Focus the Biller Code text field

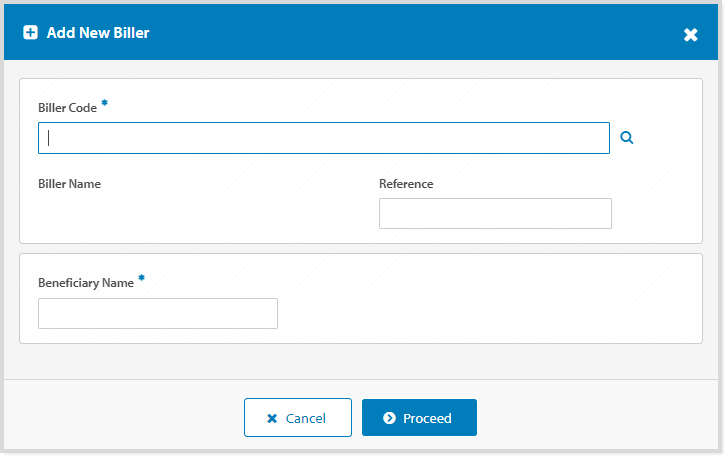(323, 138)
